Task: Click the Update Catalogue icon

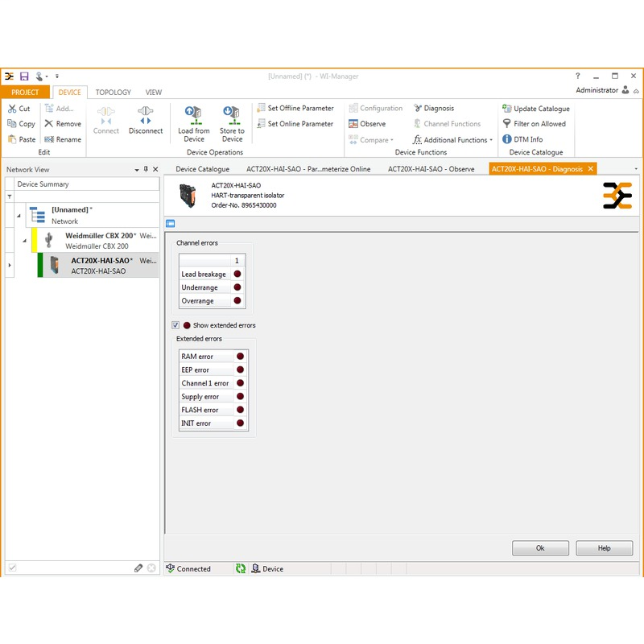Action: pos(507,109)
